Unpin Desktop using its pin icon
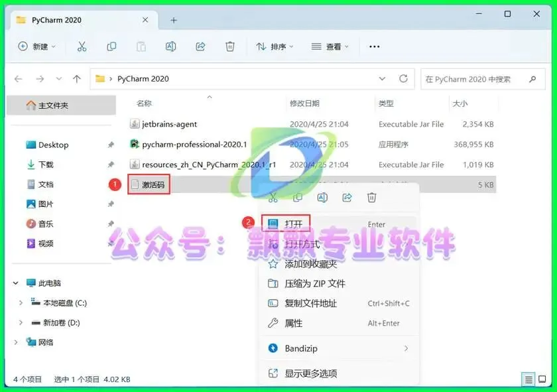Screen dimensions: 557x392 click(x=111, y=145)
